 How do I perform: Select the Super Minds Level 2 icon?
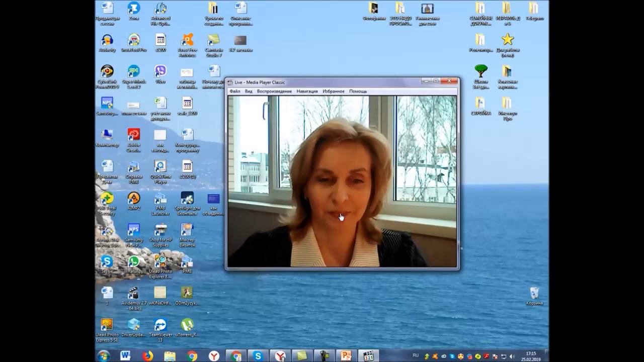click(134, 77)
